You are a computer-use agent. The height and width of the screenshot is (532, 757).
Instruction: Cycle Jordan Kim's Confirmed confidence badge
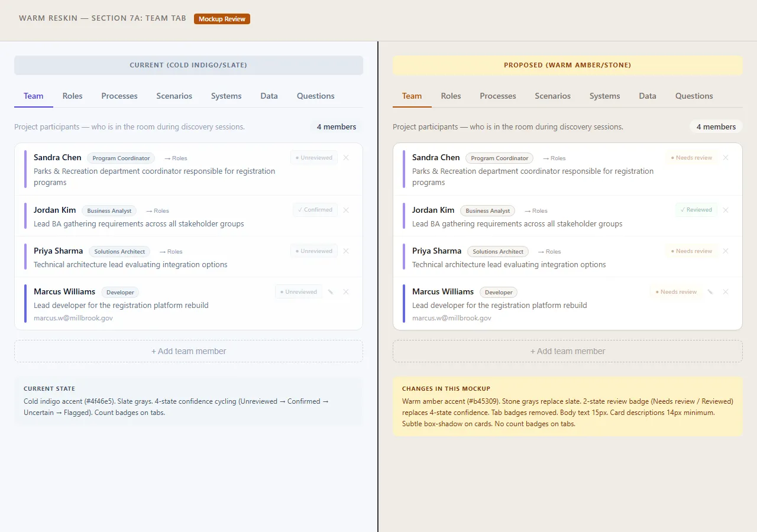315,210
